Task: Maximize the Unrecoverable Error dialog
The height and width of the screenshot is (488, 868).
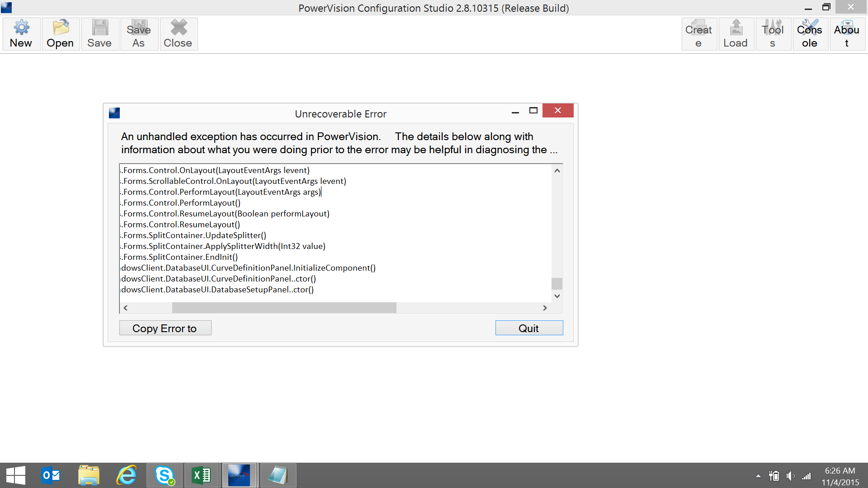Action: (533, 111)
